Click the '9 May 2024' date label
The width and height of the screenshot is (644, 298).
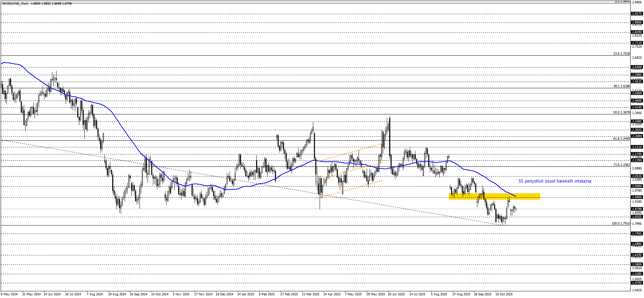click(9, 294)
